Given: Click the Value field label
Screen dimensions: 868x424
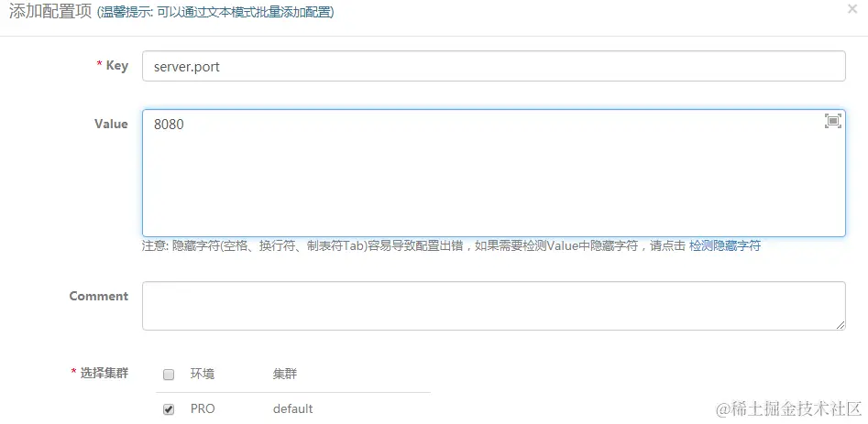Looking at the screenshot, I should click(x=111, y=124).
